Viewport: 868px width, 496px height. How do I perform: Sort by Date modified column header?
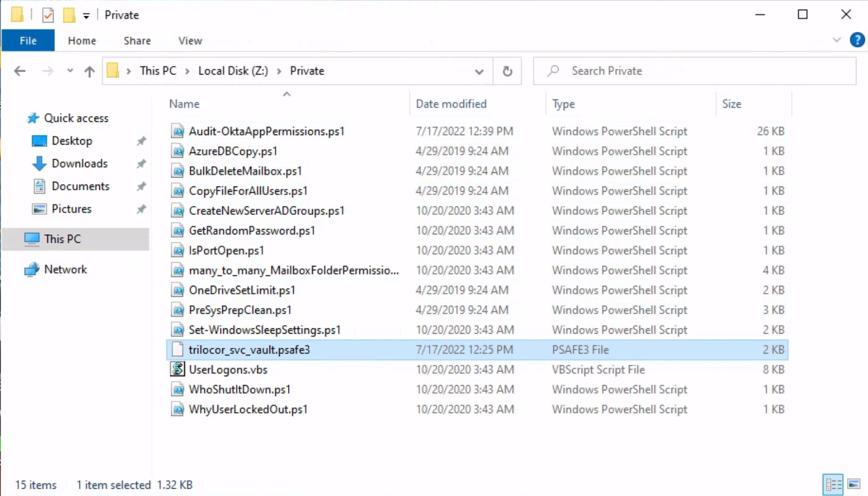pyautogui.click(x=451, y=104)
